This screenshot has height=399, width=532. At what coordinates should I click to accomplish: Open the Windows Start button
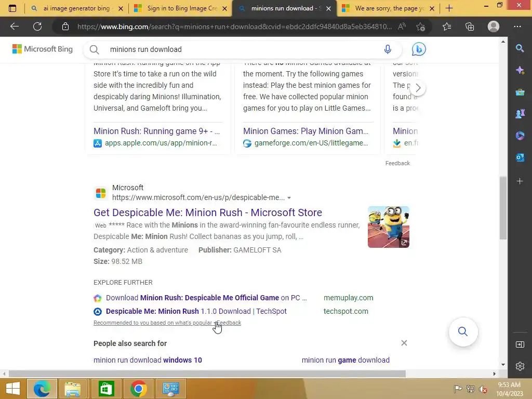click(13, 389)
